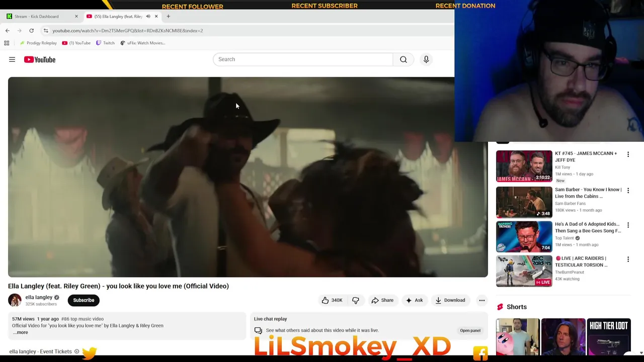Open the Kirby short thumbnail
This screenshot has height=362, width=644.
point(517,336)
